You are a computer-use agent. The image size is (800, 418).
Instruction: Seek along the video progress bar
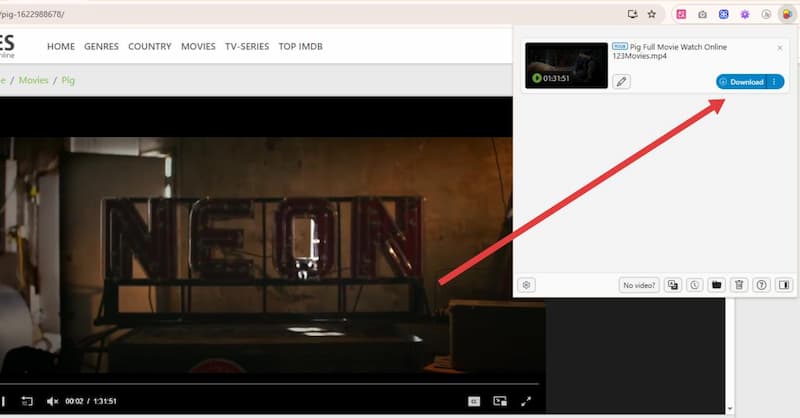coord(269,383)
